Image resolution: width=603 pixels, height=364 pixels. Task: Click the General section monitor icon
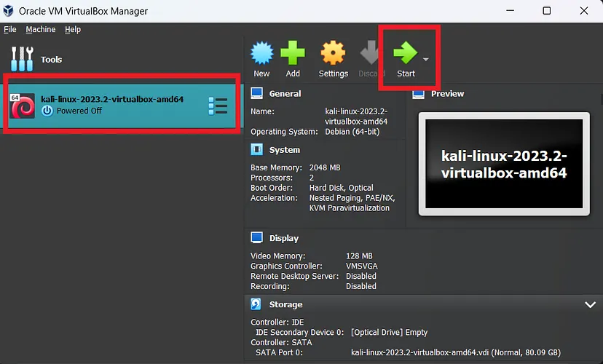[x=257, y=93]
